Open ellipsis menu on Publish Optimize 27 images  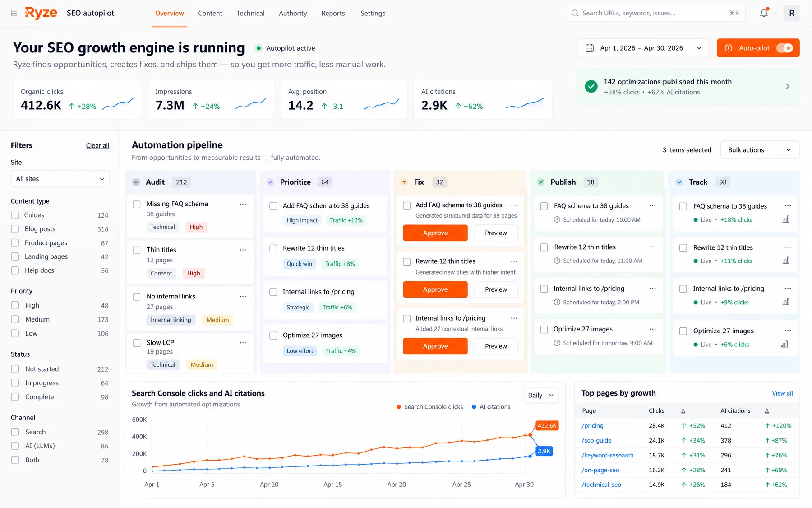(x=653, y=329)
